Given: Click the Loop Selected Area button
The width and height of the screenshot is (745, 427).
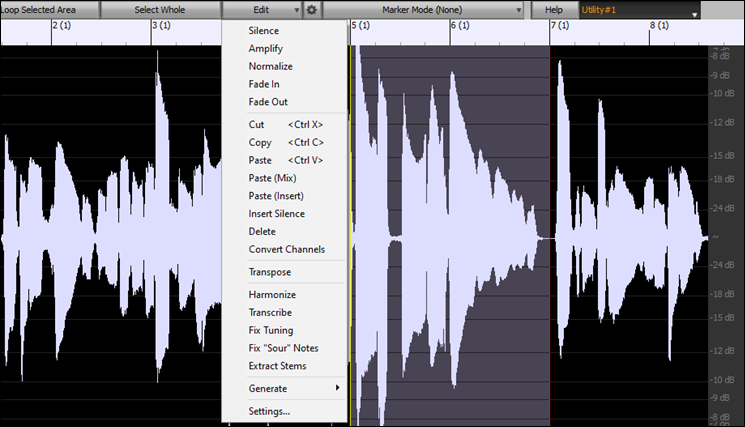Looking at the screenshot, I should click(48, 10).
